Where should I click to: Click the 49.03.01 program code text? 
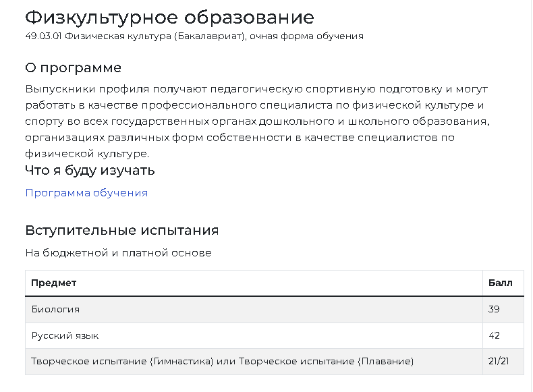pyautogui.click(x=43, y=36)
